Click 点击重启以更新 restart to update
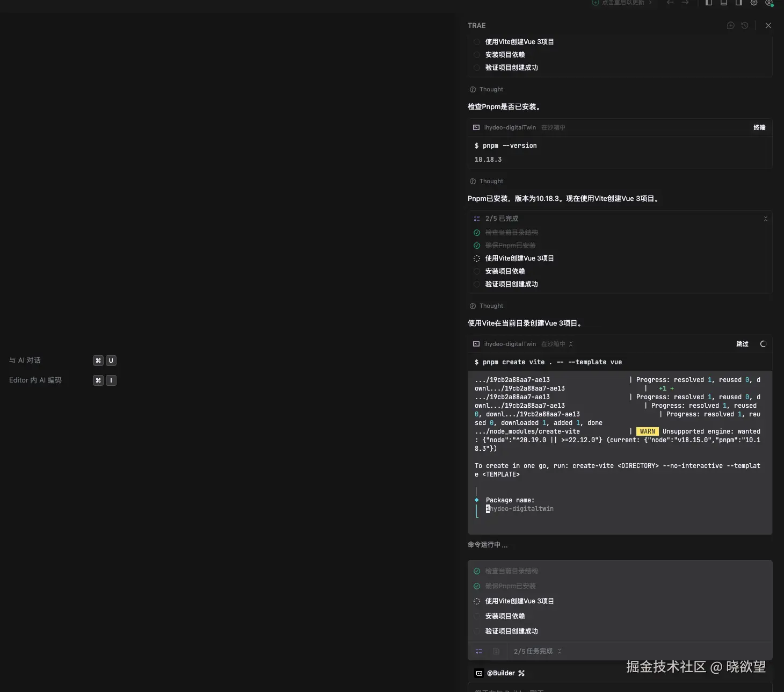Viewport: 784px width, 692px height. (622, 3)
